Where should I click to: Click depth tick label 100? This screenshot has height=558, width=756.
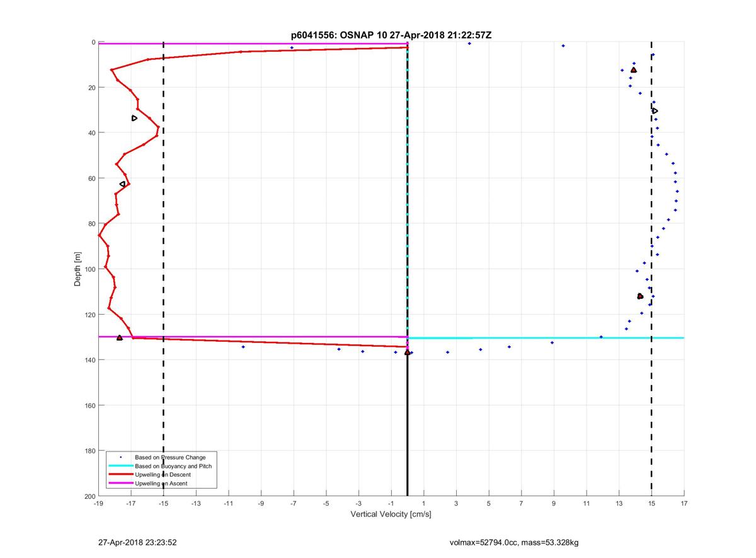[90, 269]
